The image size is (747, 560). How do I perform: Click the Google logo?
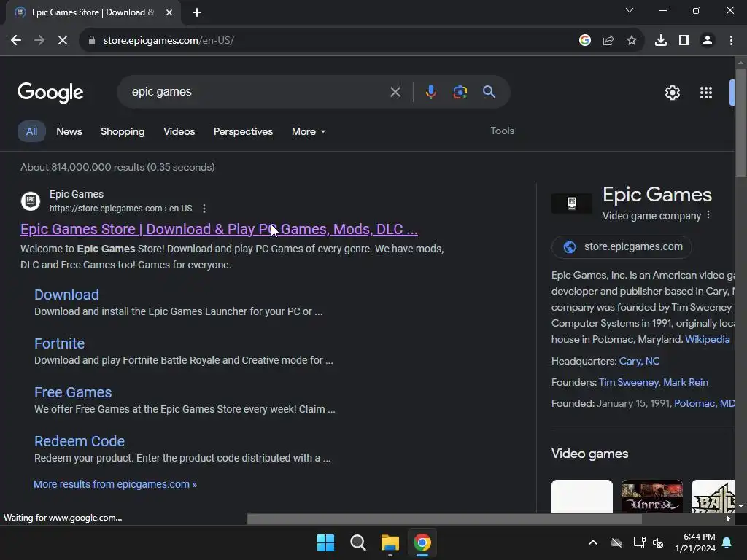pos(50,93)
